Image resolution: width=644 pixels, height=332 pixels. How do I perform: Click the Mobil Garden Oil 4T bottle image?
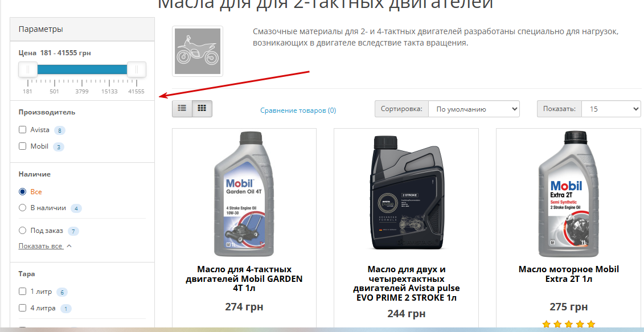point(244,194)
